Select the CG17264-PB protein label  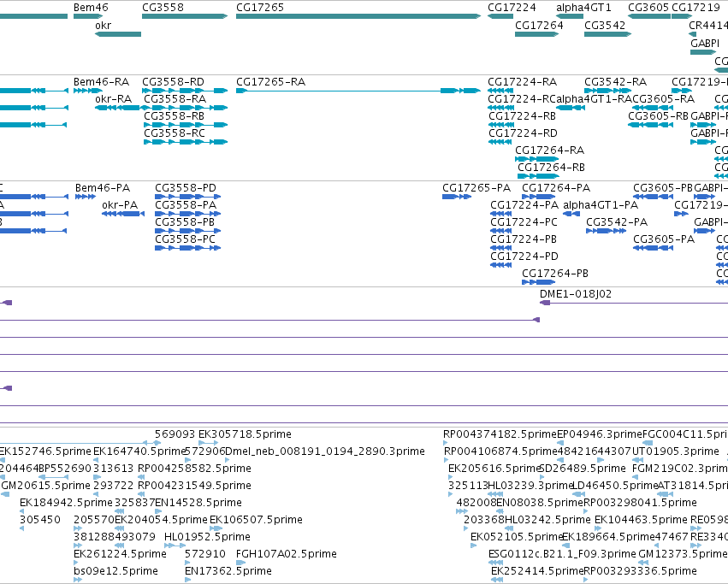click(555, 274)
